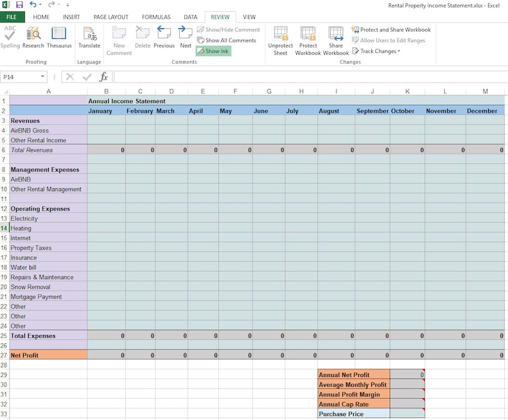
Task: Click the Average Monthly Profit cell
Action: (354, 384)
